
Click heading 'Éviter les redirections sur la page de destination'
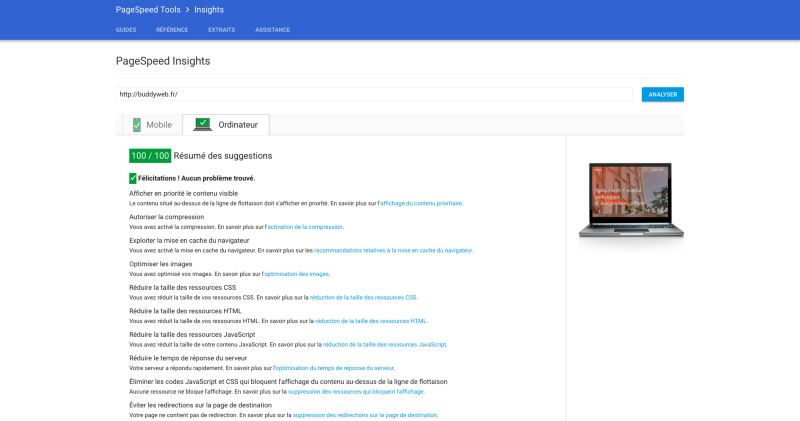[x=201, y=405]
